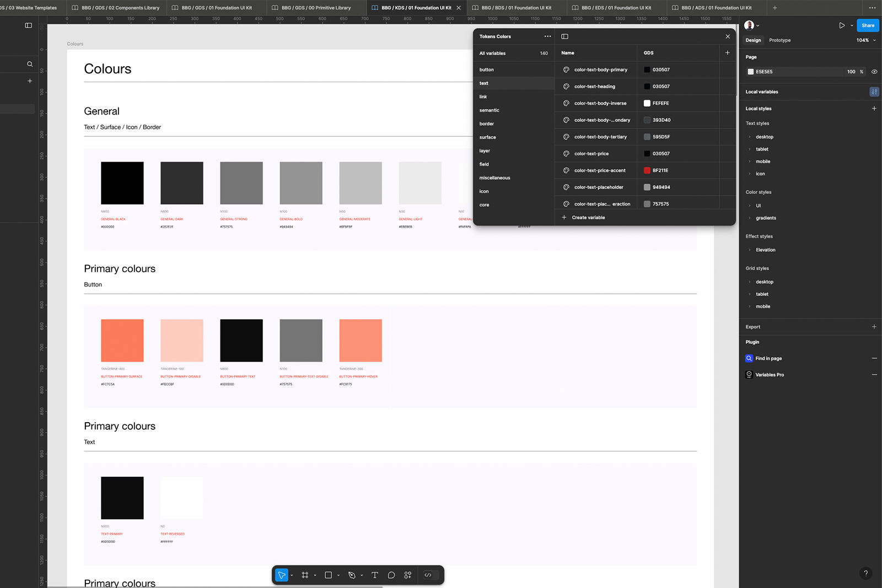Open the Actions components tool
Image resolution: width=882 pixels, height=588 pixels.
click(x=408, y=575)
